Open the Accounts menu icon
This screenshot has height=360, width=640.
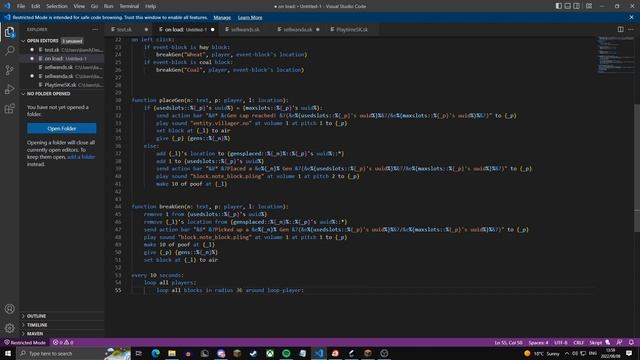(x=9, y=309)
